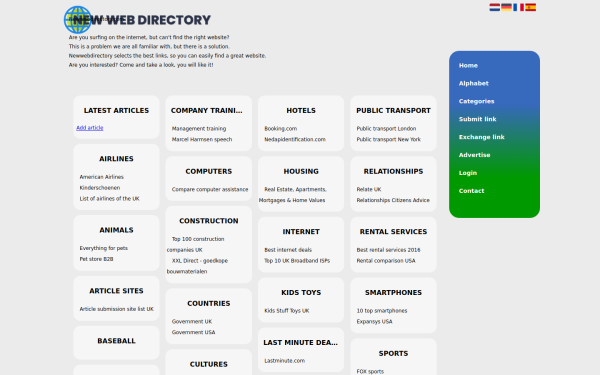Open the Internet category heading
Image resolution: width=600 pixels, height=375 pixels.
pos(301,232)
